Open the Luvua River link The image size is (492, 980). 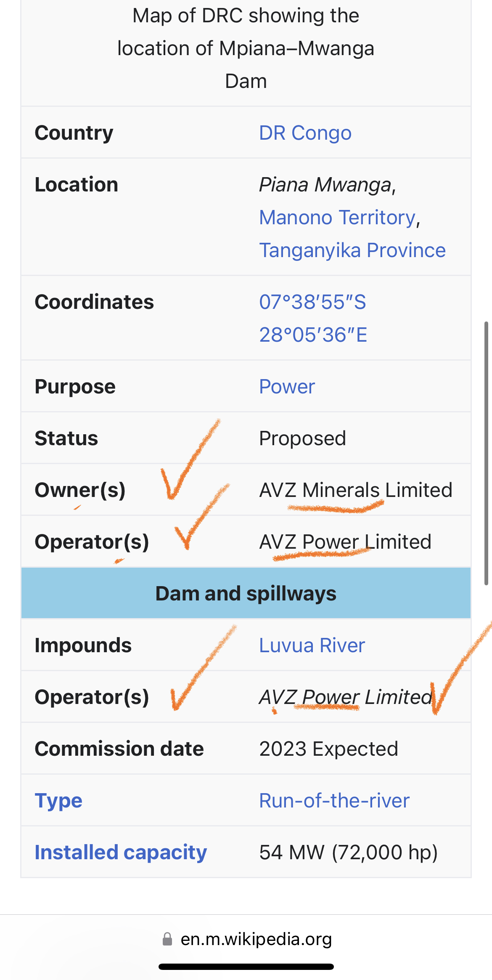pos(312,645)
